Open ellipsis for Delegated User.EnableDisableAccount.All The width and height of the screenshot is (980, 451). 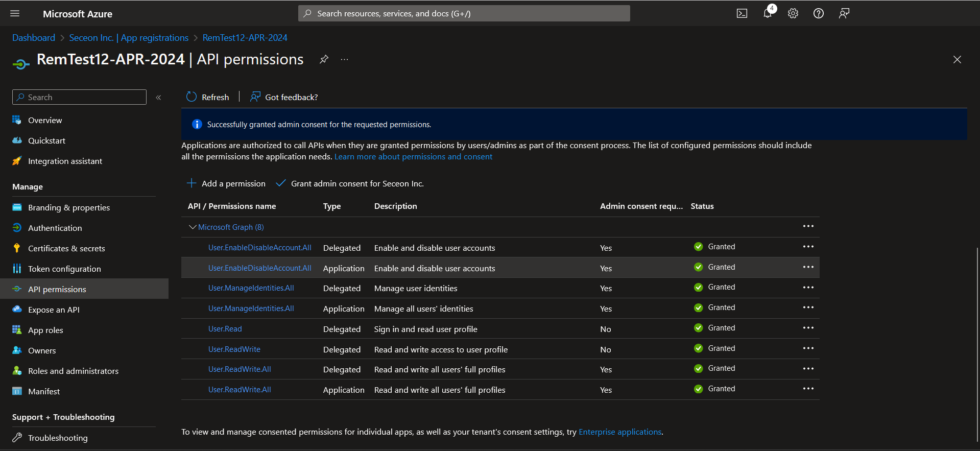pyautogui.click(x=808, y=247)
